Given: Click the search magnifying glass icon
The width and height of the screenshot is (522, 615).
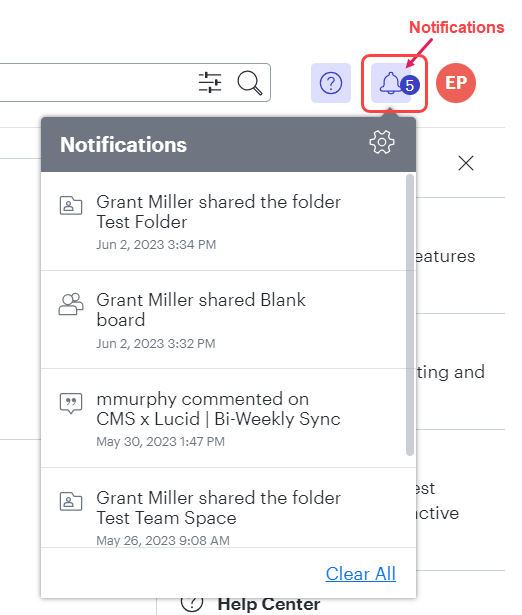Looking at the screenshot, I should click(249, 83).
